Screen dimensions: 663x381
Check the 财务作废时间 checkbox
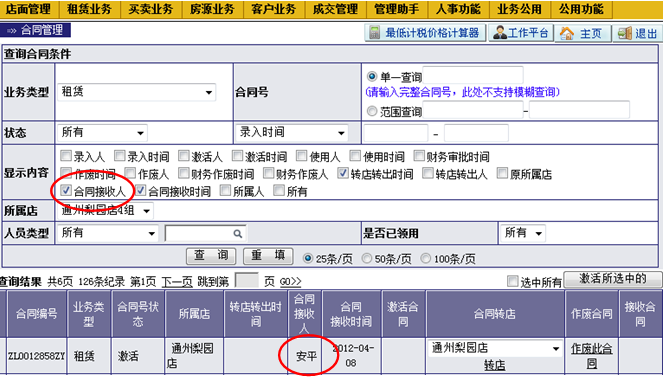[184, 173]
